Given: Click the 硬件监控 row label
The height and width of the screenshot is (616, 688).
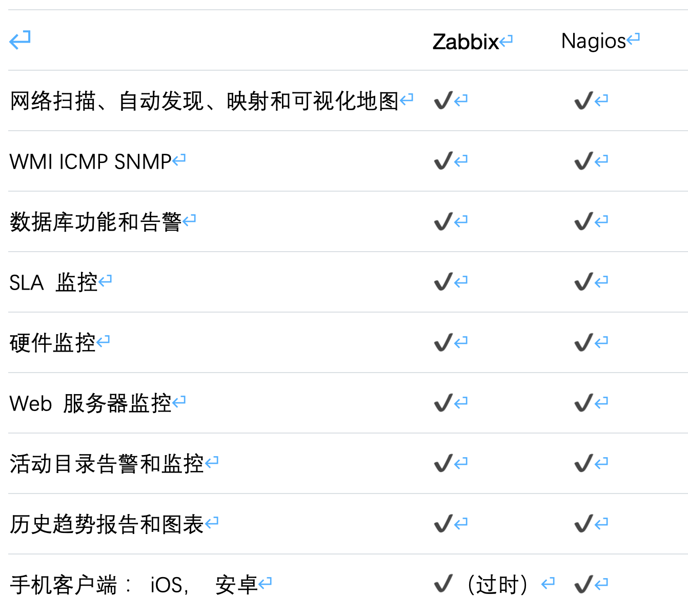Looking at the screenshot, I should click(x=53, y=343).
